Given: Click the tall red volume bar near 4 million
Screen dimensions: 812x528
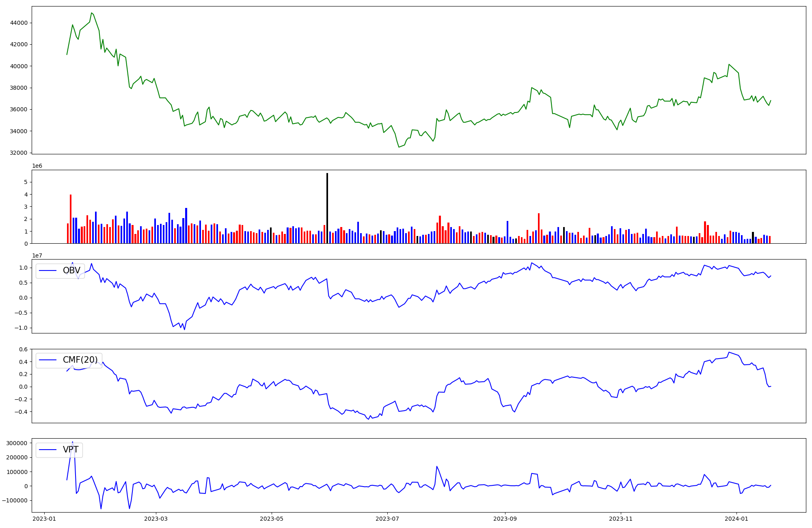Looking at the screenshot, I should point(71,219).
